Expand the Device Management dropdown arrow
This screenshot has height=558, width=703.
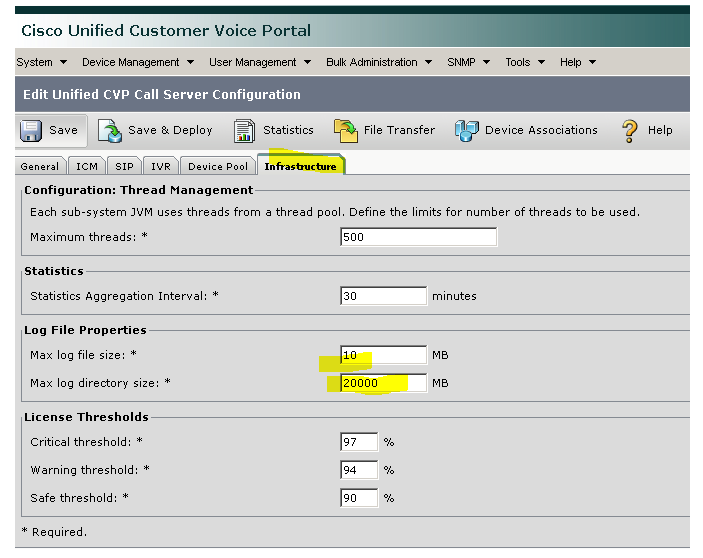(x=190, y=62)
